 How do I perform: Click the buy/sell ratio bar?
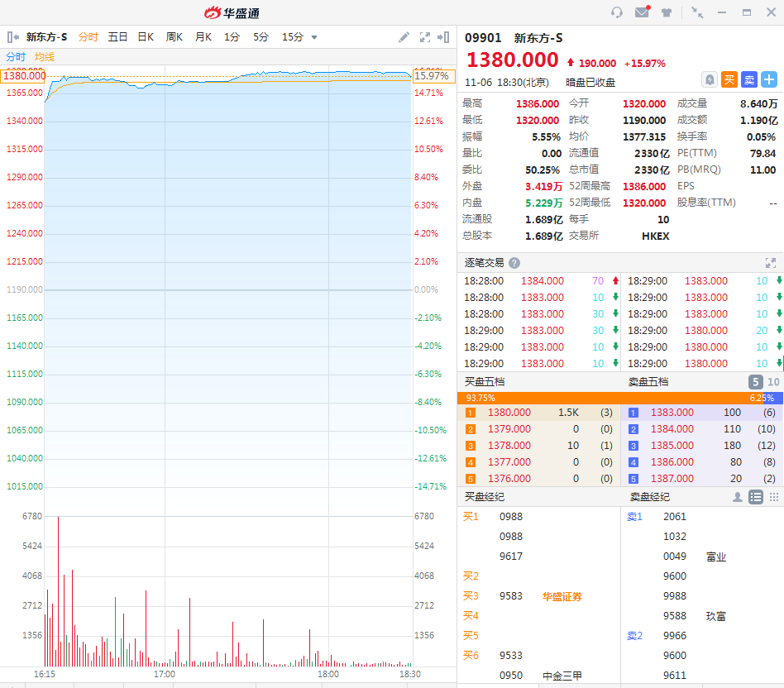[x=620, y=398]
